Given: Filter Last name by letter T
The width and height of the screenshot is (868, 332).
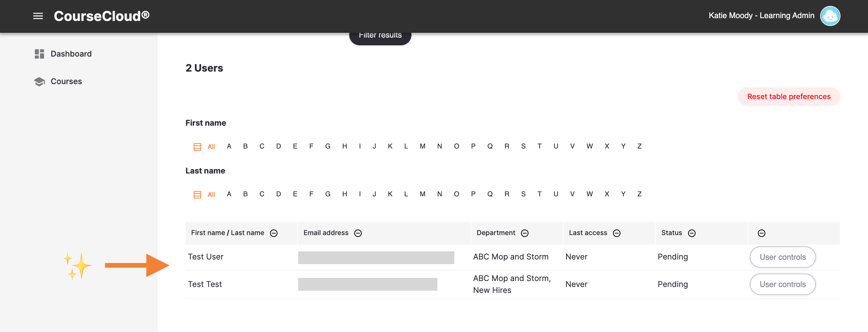Looking at the screenshot, I should (x=539, y=194).
